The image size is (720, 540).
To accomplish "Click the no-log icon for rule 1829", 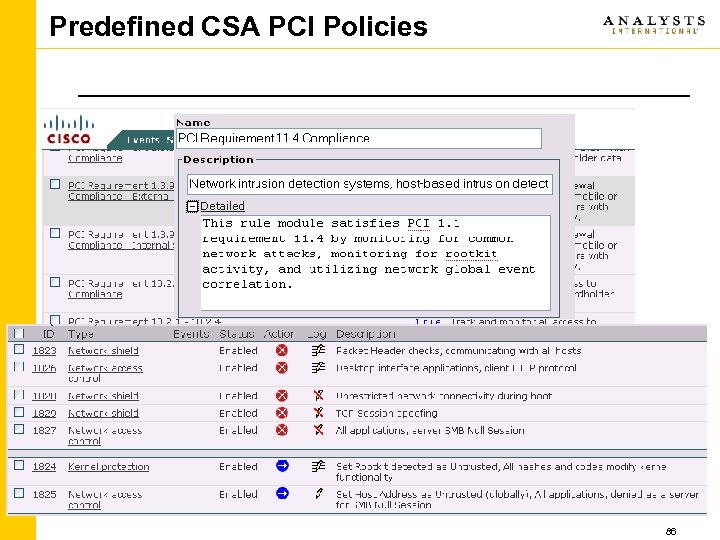I will 318,412.
